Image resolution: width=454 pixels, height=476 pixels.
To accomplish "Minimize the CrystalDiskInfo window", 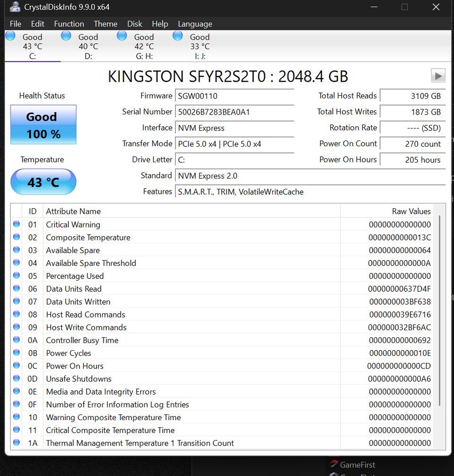I will click(x=374, y=7).
